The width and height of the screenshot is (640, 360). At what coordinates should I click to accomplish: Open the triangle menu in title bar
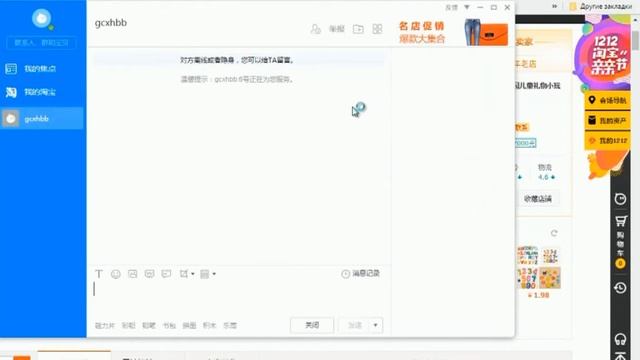click(467, 7)
